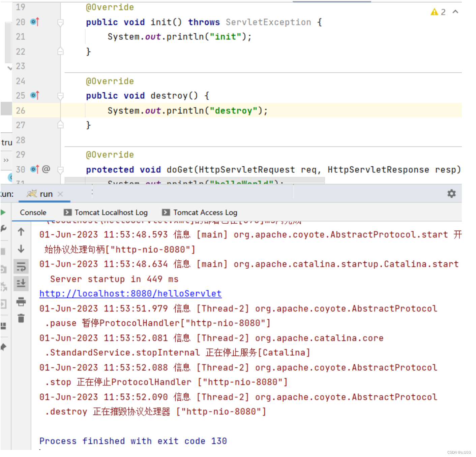This screenshot has width=476, height=457.
Task: Click the green rerun arrow in Run panel
Action: (3, 212)
